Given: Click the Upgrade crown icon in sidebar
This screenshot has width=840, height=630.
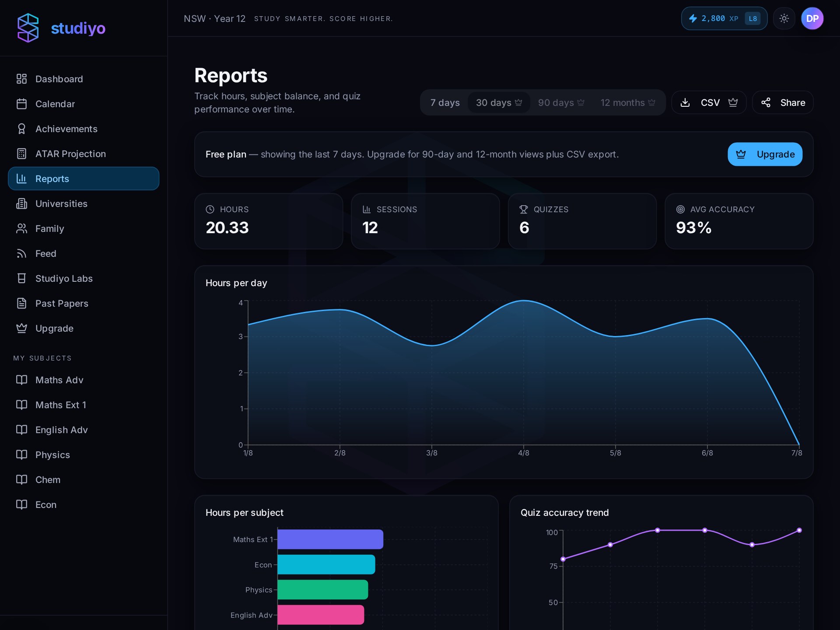Looking at the screenshot, I should point(21,328).
